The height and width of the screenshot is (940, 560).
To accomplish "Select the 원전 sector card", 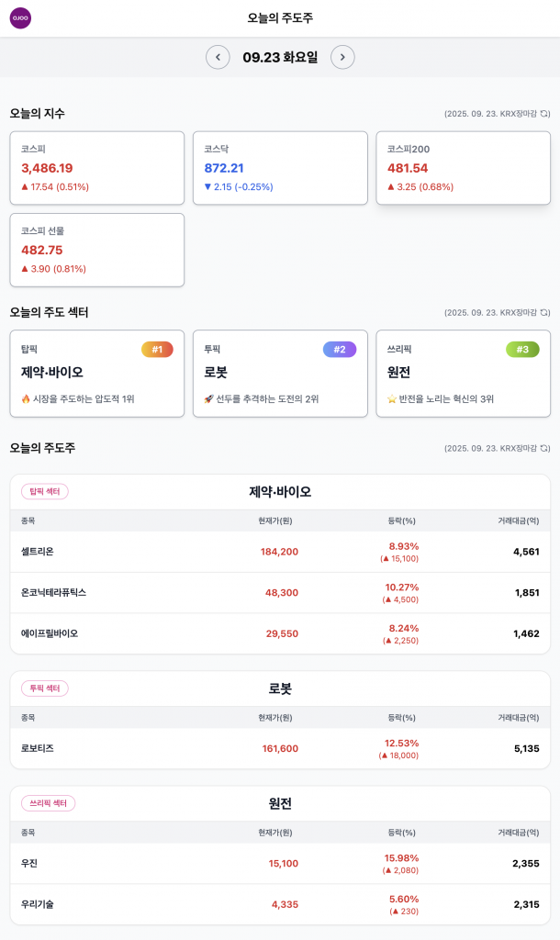I will [463, 375].
